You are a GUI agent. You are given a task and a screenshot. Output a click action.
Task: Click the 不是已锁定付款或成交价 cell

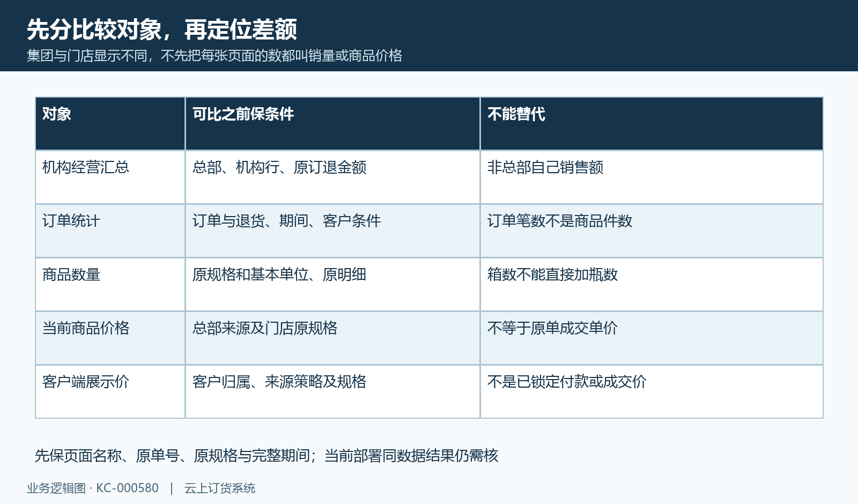(652, 391)
